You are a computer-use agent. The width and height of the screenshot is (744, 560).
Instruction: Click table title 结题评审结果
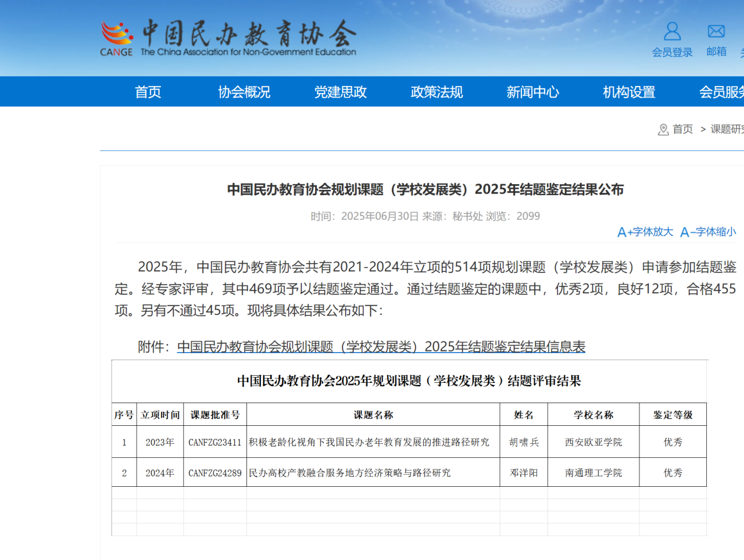pos(409,381)
